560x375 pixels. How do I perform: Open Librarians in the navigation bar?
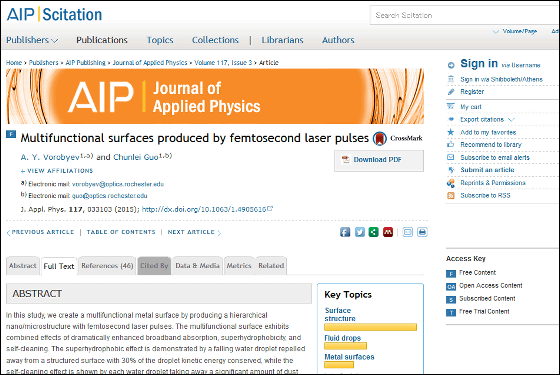(282, 40)
